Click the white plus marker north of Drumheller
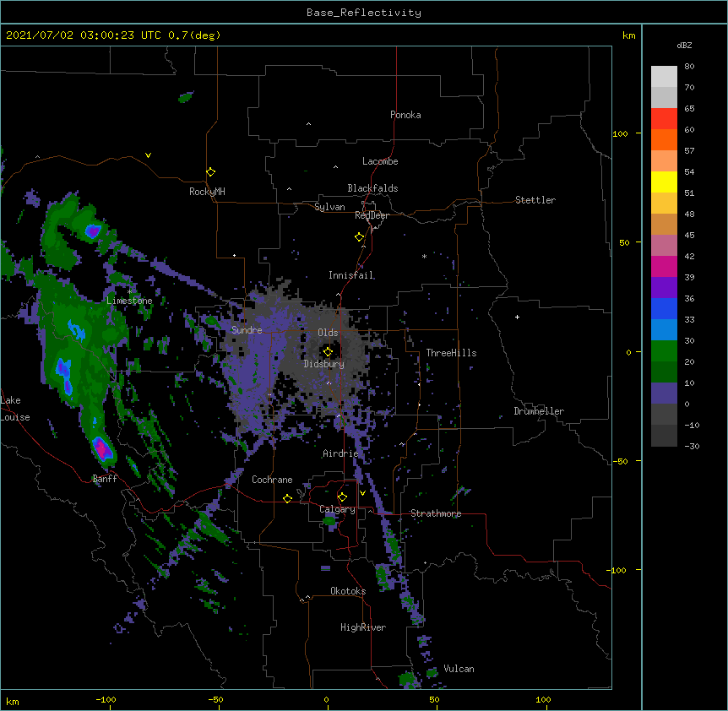This screenshot has height=711, width=728. (517, 317)
